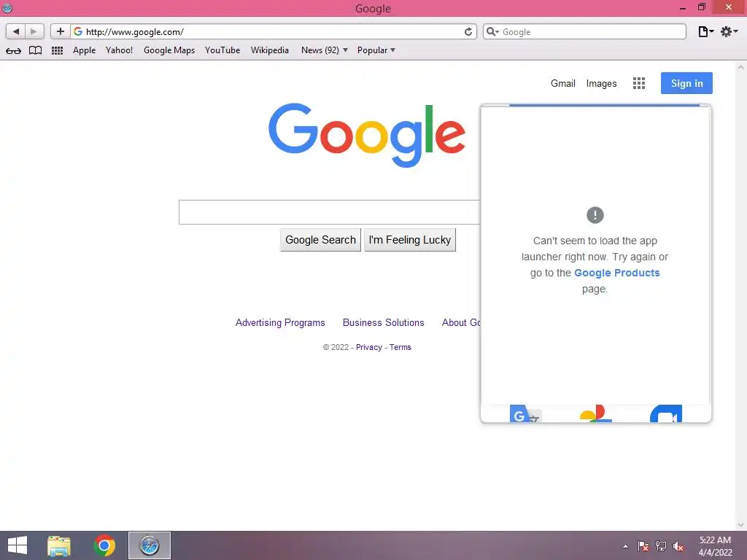Image resolution: width=747 pixels, height=560 pixels.
Task: Click the Gmail link
Action: coord(563,83)
